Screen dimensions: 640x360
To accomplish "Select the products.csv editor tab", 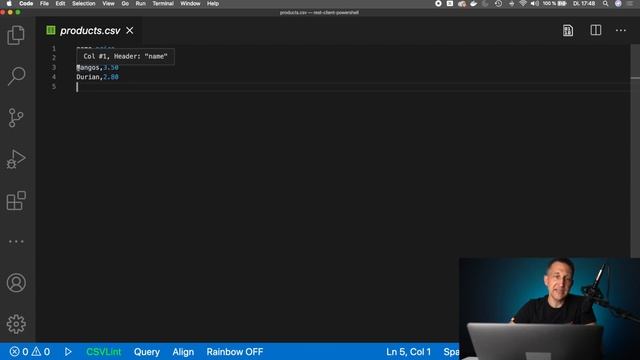I will 90,31.
